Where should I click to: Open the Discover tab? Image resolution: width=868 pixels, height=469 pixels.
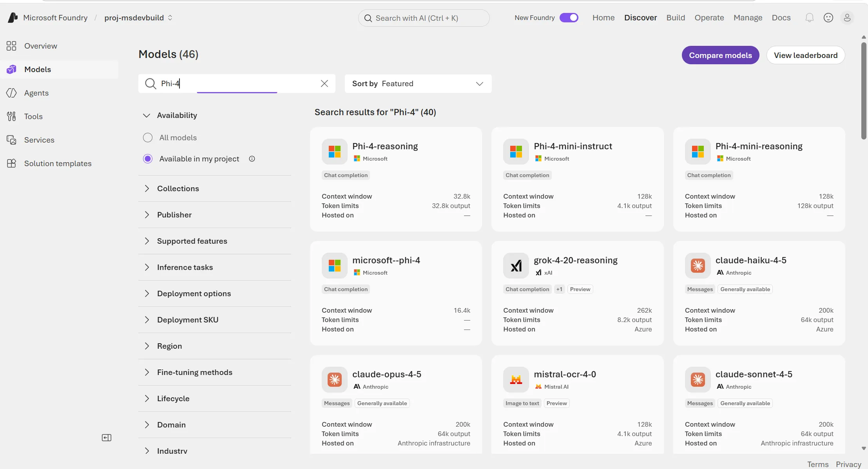(640, 18)
